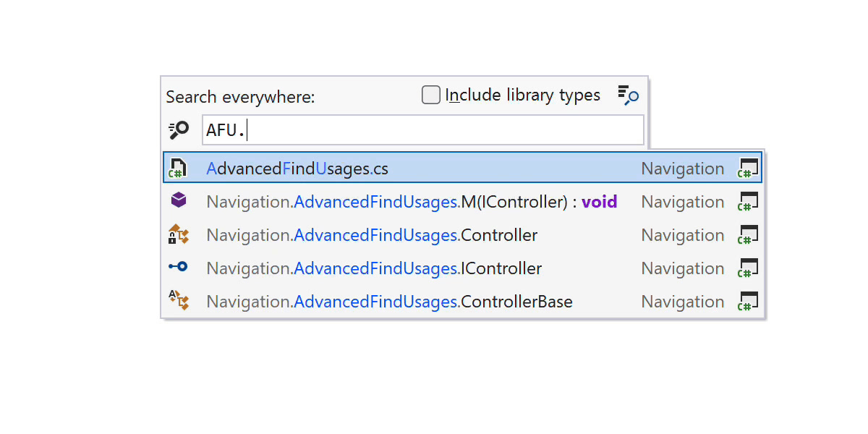Focus the search text field containing AFU.
Viewport: 868px width, 434px height.
point(422,130)
